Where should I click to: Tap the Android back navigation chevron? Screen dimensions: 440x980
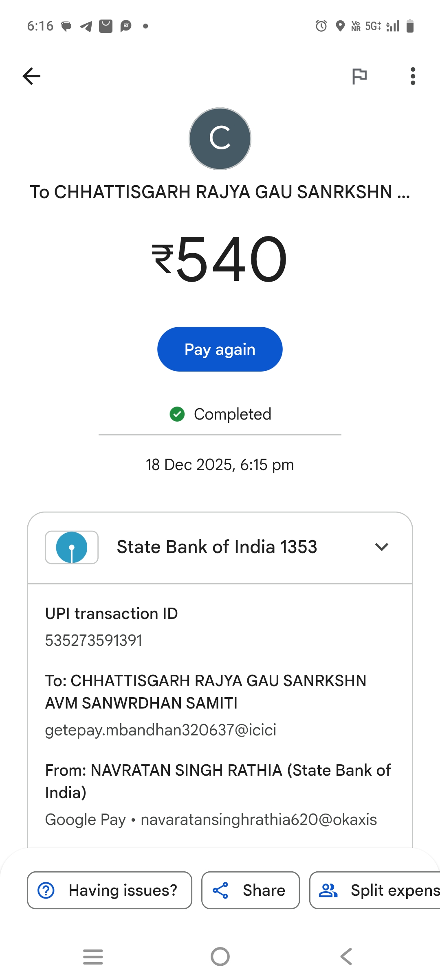[346, 956]
